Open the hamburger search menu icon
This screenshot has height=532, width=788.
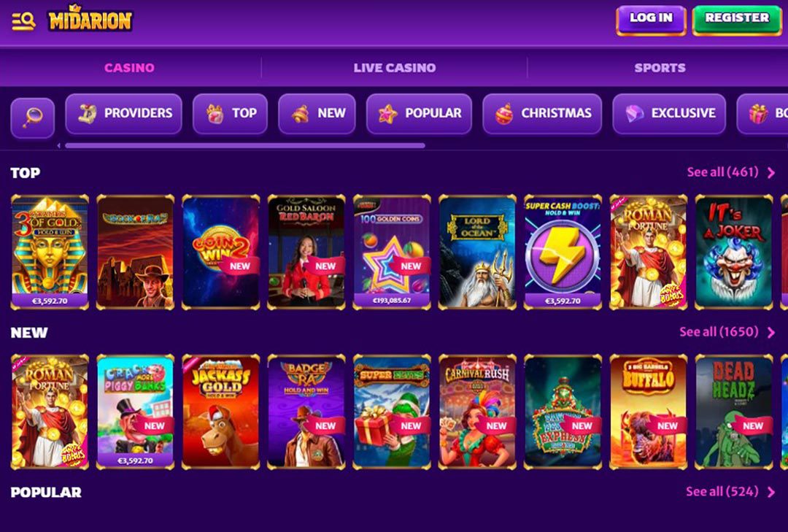pos(23,21)
